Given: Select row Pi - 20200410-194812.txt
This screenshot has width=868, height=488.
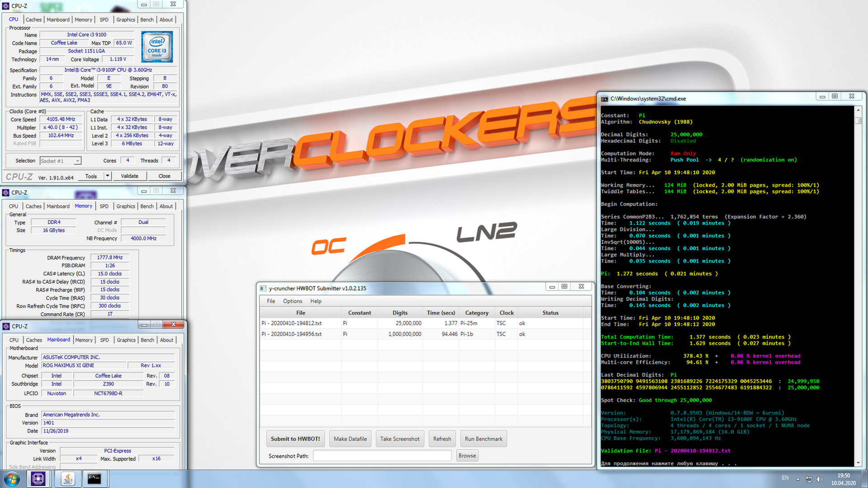Looking at the screenshot, I should pyautogui.click(x=425, y=323).
